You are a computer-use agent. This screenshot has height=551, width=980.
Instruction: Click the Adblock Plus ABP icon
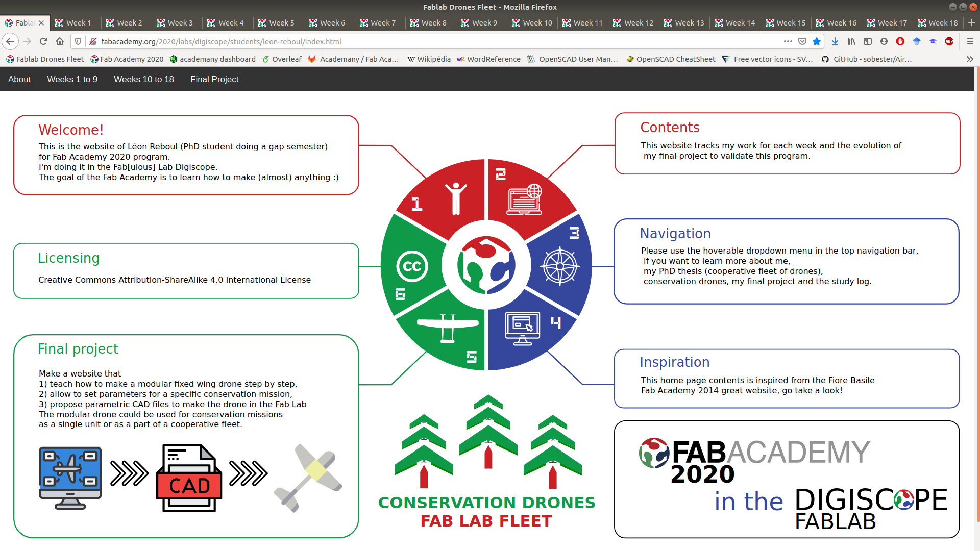pos(949,41)
